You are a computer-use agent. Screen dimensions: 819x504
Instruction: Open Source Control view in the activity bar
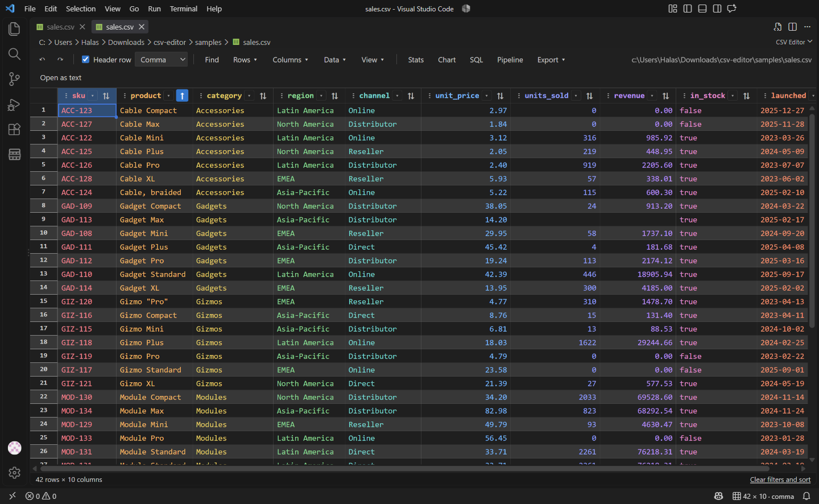(14, 79)
